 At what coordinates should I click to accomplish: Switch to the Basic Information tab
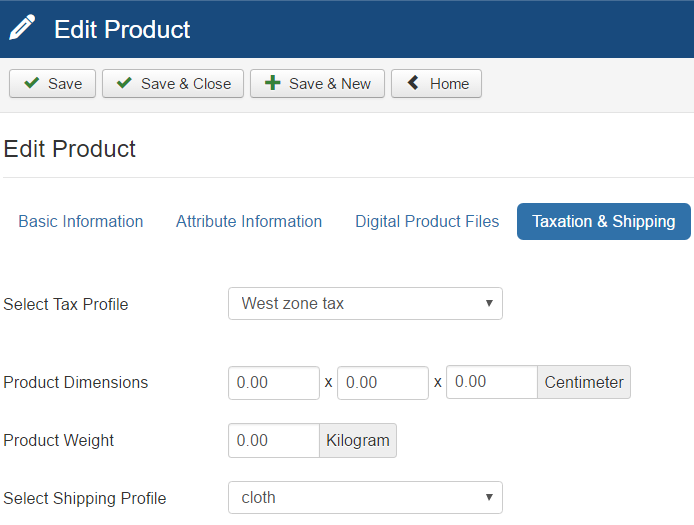click(81, 222)
